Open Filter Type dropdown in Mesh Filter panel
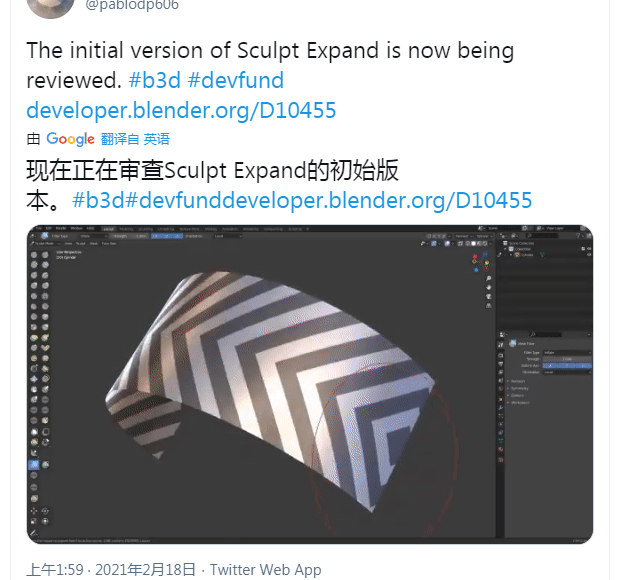This screenshot has width=623, height=580. click(567, 352)
